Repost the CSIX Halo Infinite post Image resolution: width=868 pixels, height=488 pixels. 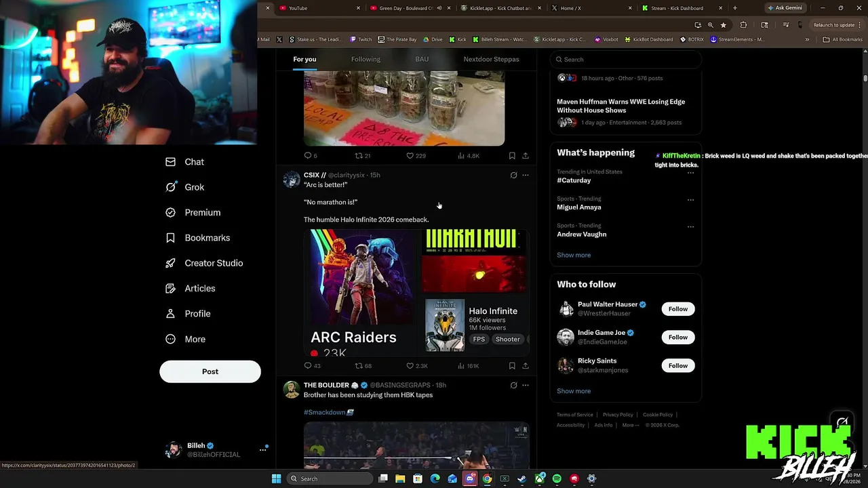coord(363,366)
